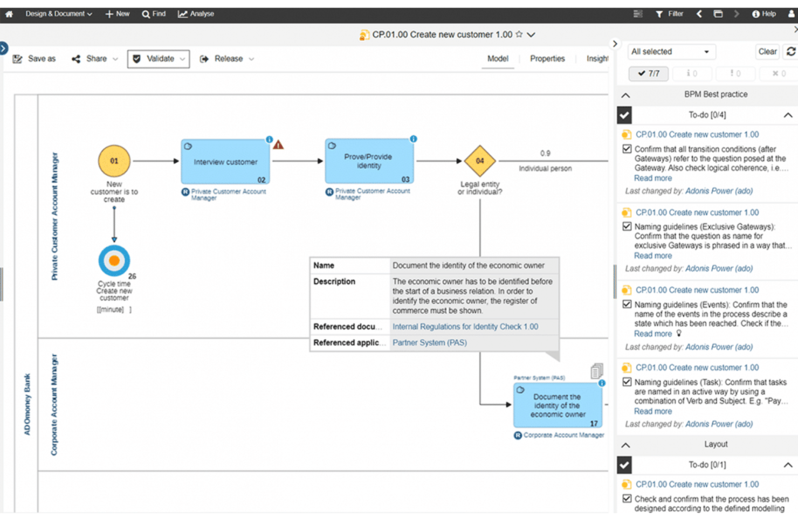Click Find in the top menu
This screenshot has height=532, width=798.
pos(154,14)
